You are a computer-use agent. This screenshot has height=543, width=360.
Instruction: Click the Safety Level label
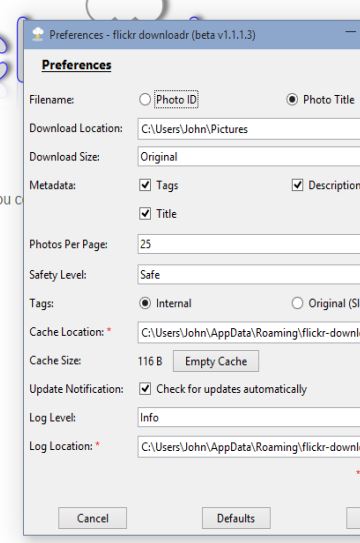58,275
